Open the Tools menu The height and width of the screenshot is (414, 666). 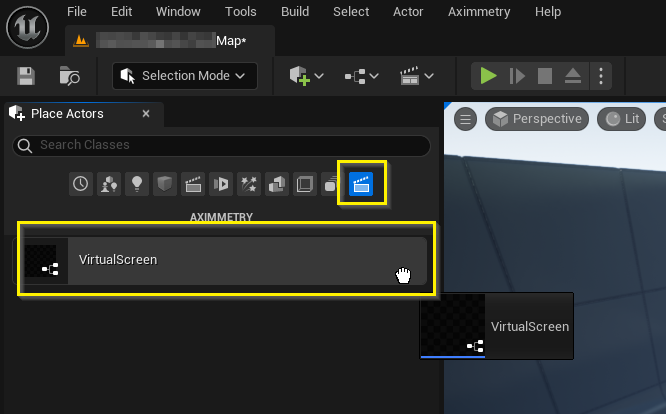pyautogui.click(x=240, y=12)
